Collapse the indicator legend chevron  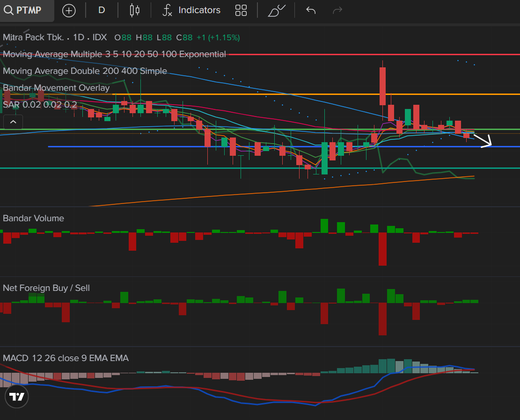13,123
